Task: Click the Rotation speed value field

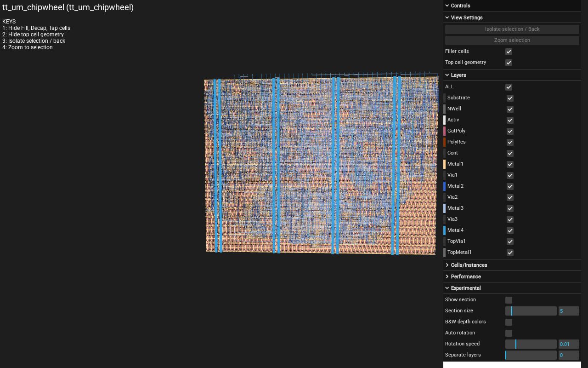Action: click(x=569, y=344)
